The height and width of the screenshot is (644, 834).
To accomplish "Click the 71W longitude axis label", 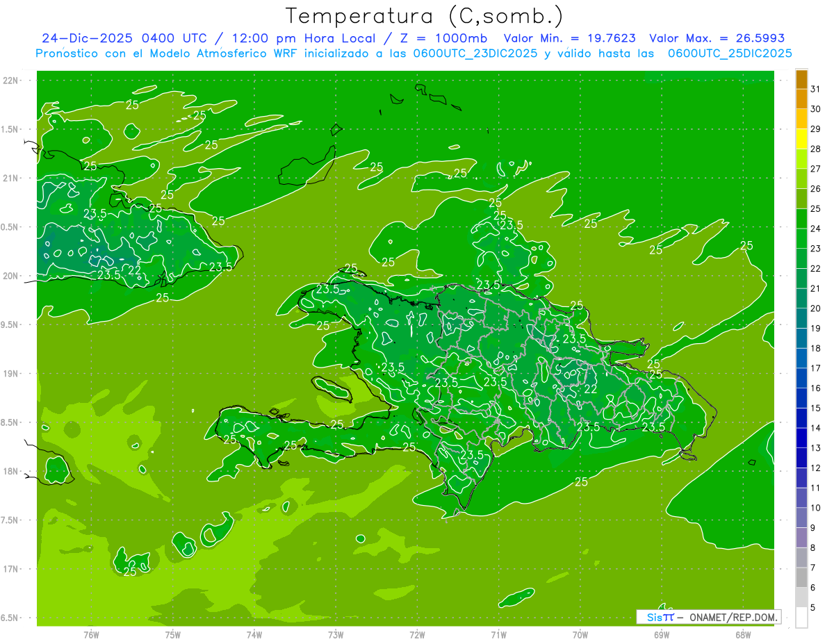I will (498, 635).
